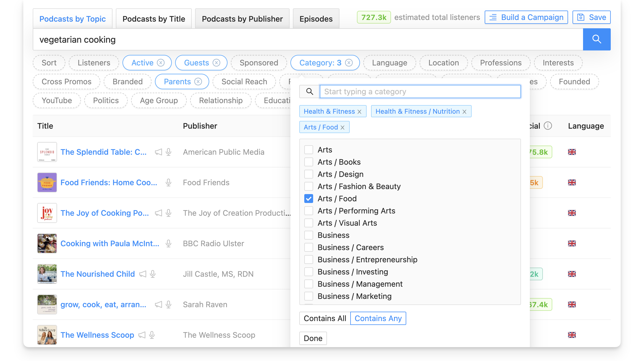Switch to Podcasts by Title tab

(x=154, y=19)
